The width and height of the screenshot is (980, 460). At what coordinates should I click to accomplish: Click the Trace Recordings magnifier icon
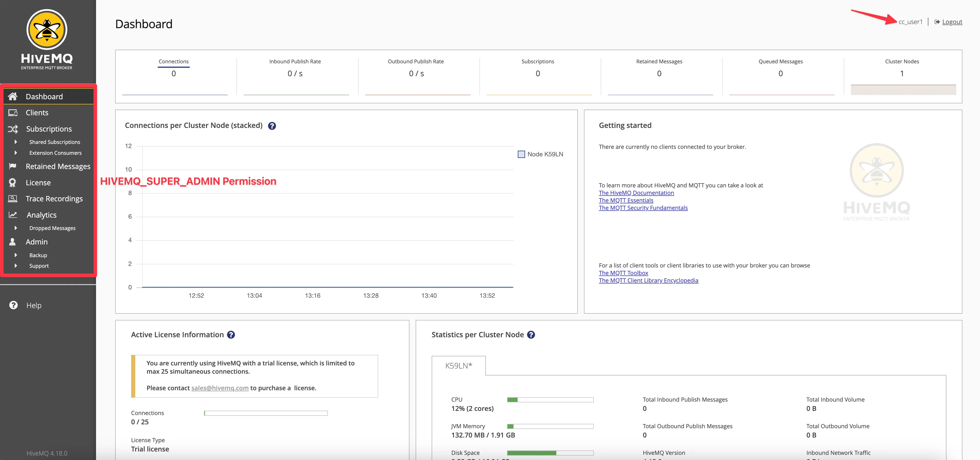13,198
